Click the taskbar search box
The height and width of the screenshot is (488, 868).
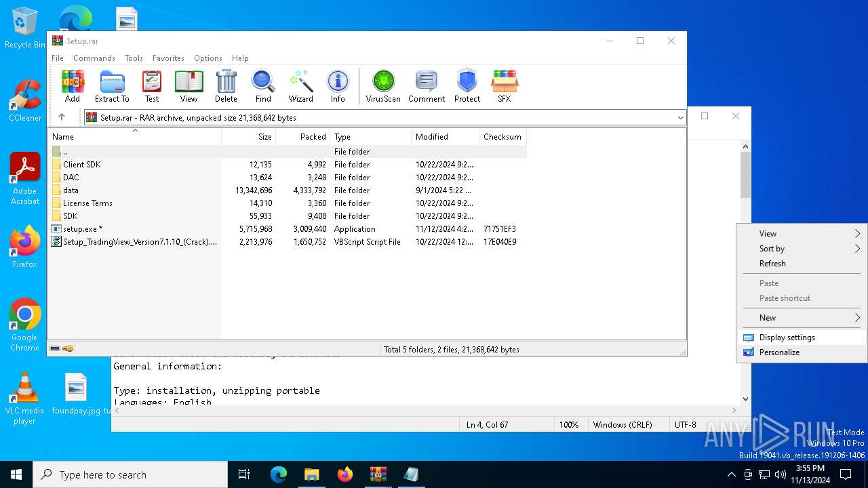tap(130, 474)
